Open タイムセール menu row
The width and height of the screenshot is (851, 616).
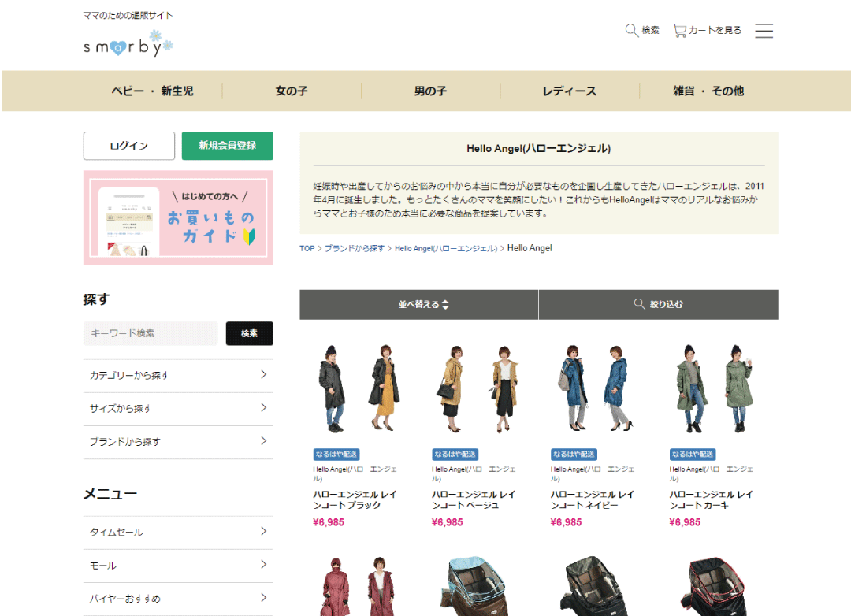click(178, 533)
